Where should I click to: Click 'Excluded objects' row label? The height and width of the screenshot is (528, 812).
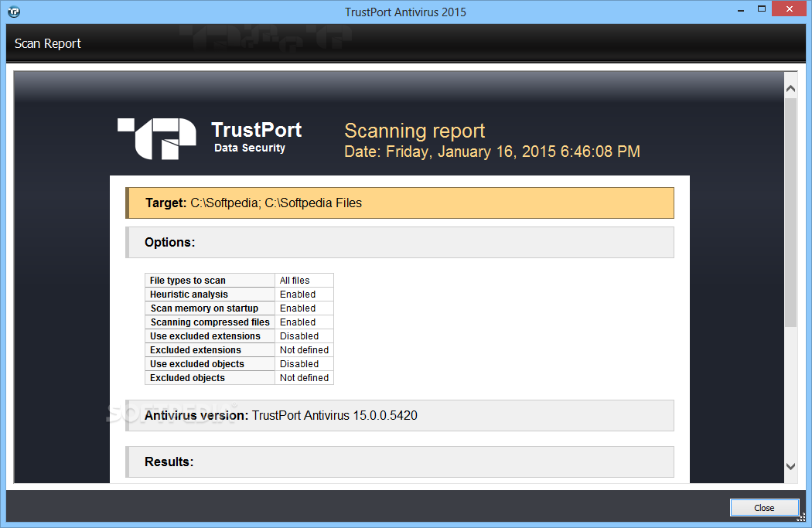click(210, 378)
